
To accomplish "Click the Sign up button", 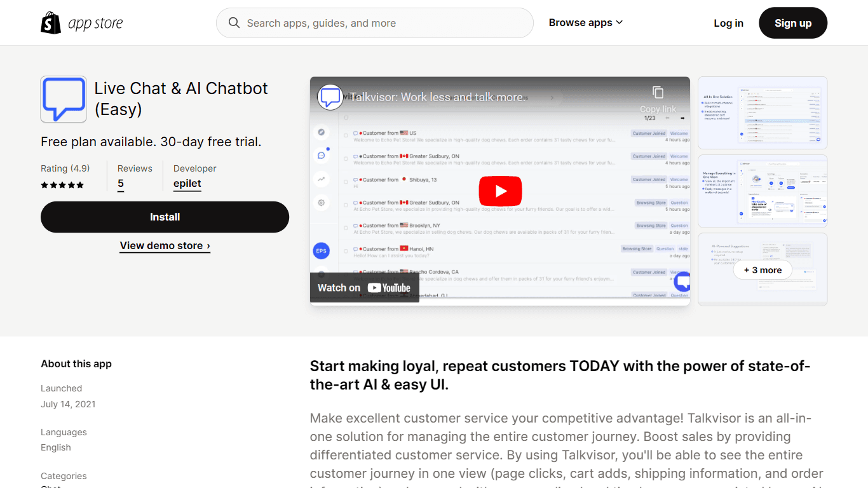I will click(793, 23).
